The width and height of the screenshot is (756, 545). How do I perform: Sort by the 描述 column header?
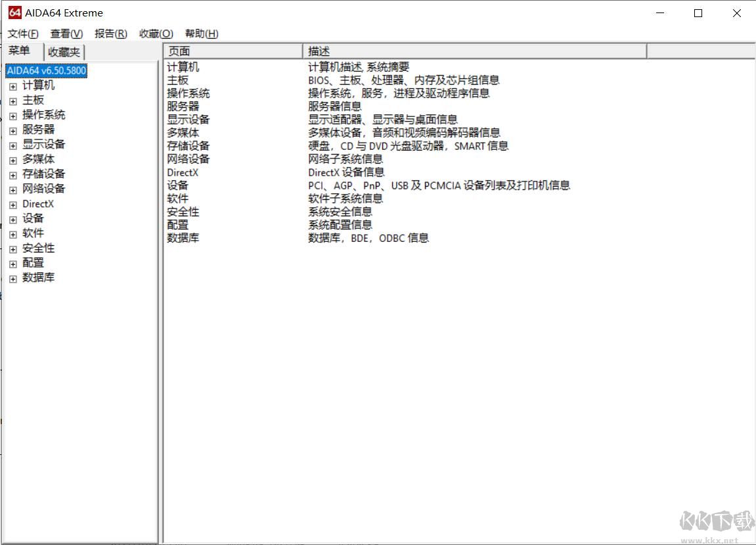click(x=475, y=51)
